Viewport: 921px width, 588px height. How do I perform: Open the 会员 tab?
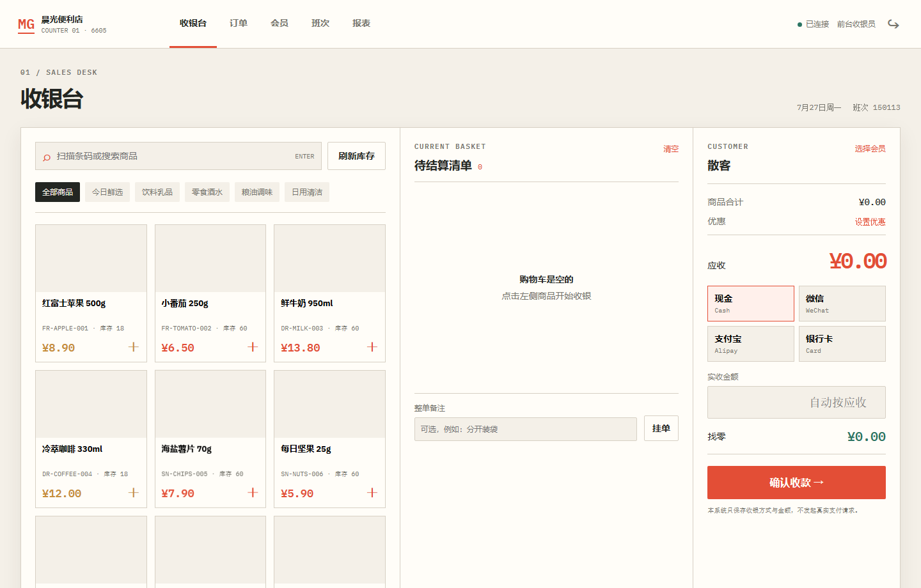[279, 24]
